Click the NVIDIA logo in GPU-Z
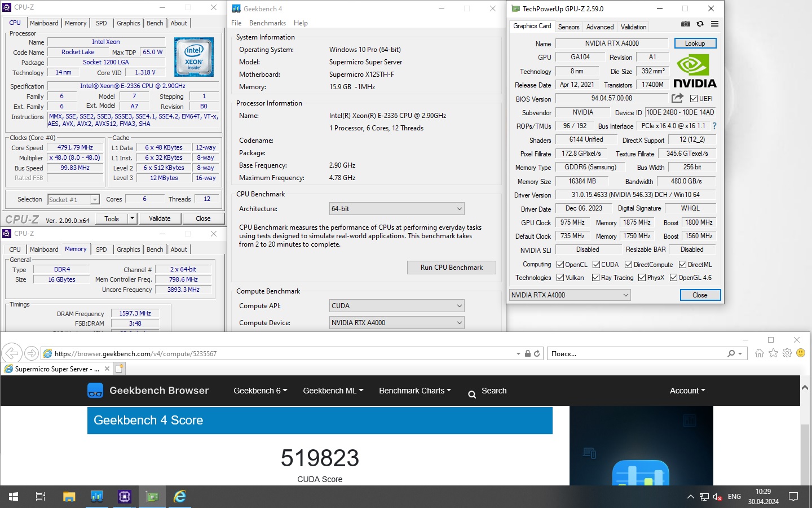The height and width of the screenshot is (508, 812). pos(695,71)
